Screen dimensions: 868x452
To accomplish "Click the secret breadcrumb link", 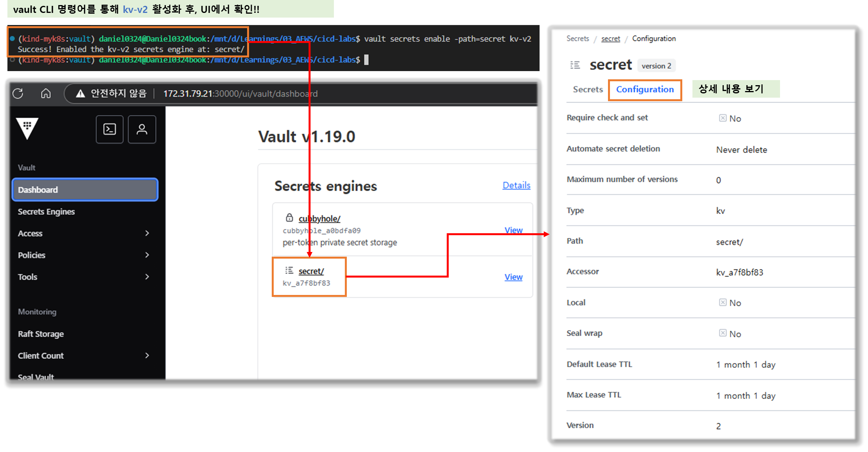I will (611, 38).
